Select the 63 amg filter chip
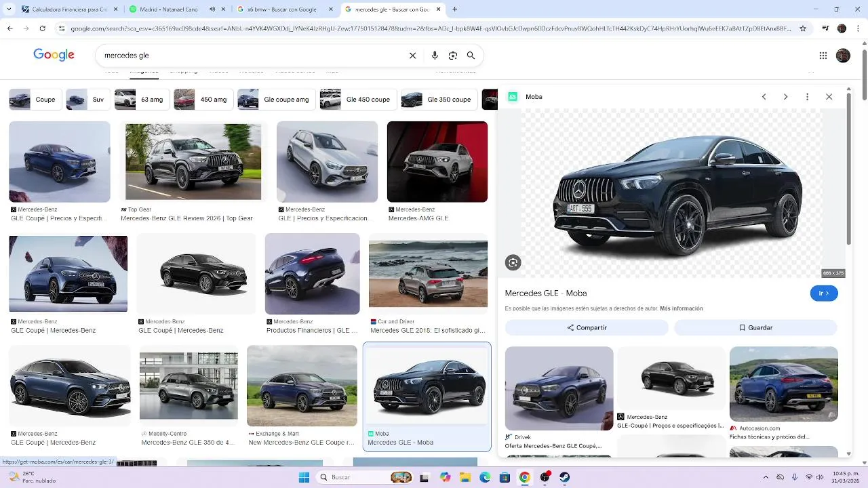868x488 pixels. coord(142,100)
